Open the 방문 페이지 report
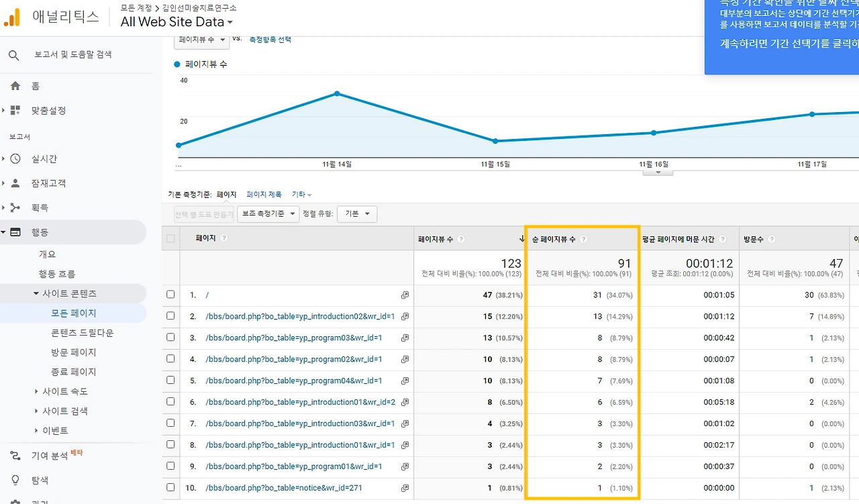 74,352
